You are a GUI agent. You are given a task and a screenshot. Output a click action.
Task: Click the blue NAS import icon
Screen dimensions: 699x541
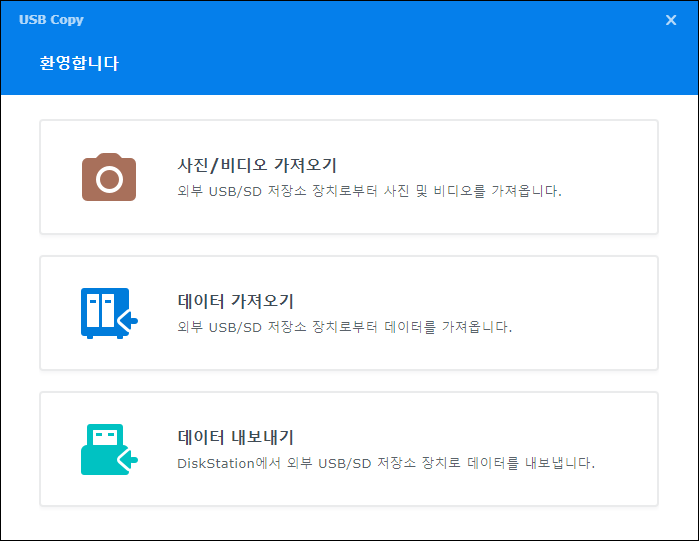(109, 313)
